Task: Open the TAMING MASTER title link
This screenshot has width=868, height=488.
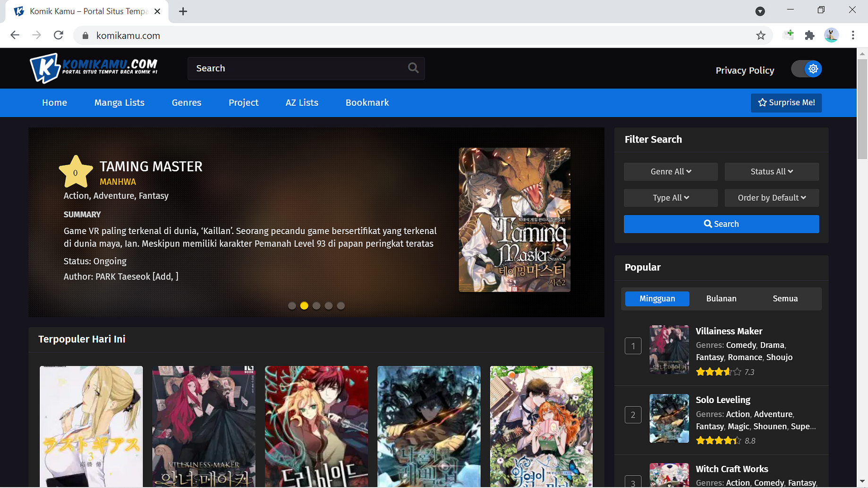Action: click(x=151, y=167)
